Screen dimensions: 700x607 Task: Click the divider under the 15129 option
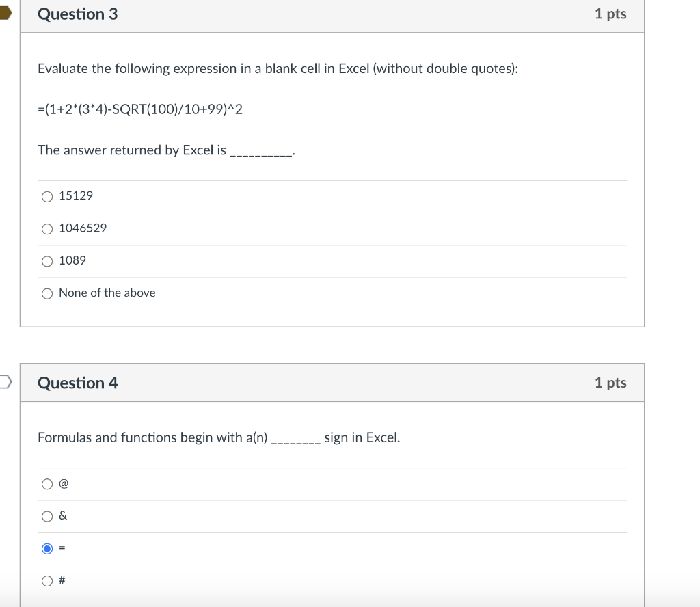[333, 213]
